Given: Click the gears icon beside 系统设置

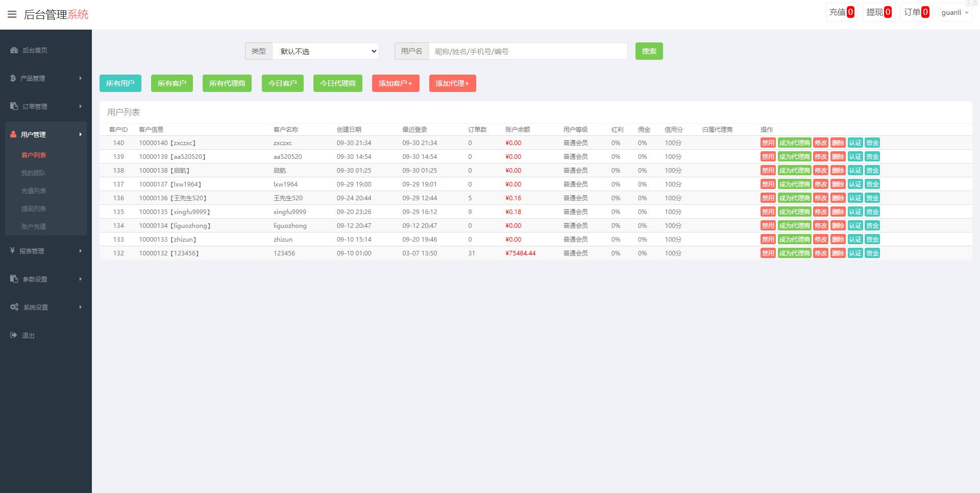Looking at the screenshot, I should click(x=14, y=307).
